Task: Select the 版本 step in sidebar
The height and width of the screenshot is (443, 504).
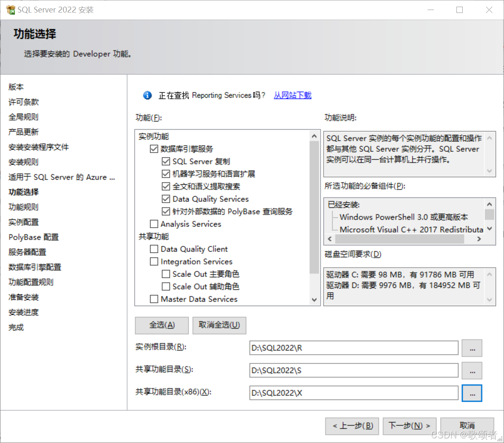Action: pos(16,87)
